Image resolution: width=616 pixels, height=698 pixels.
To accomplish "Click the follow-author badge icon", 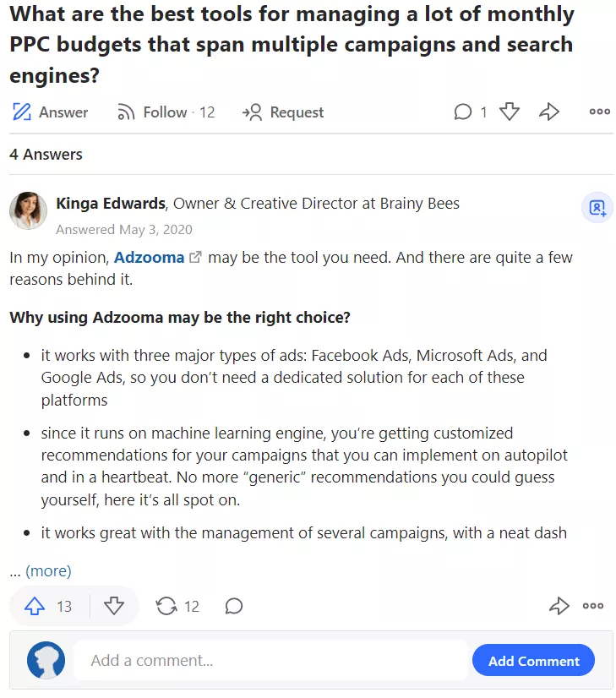I will click(x=597, y=207).
